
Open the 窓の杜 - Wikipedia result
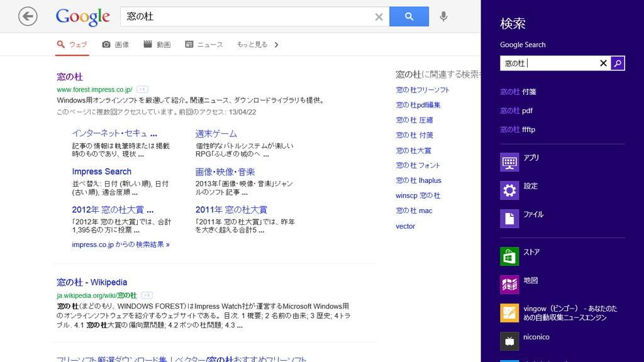click(x=91, y=282)
